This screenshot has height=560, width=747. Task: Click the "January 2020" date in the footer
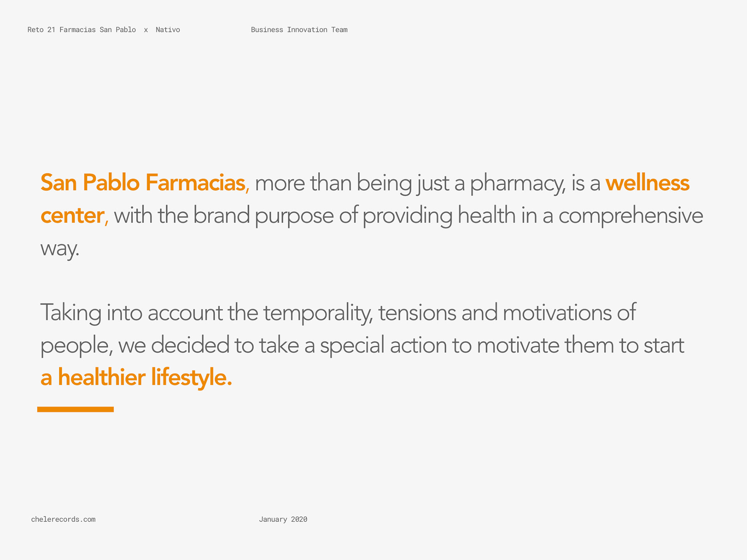[283, 519]
